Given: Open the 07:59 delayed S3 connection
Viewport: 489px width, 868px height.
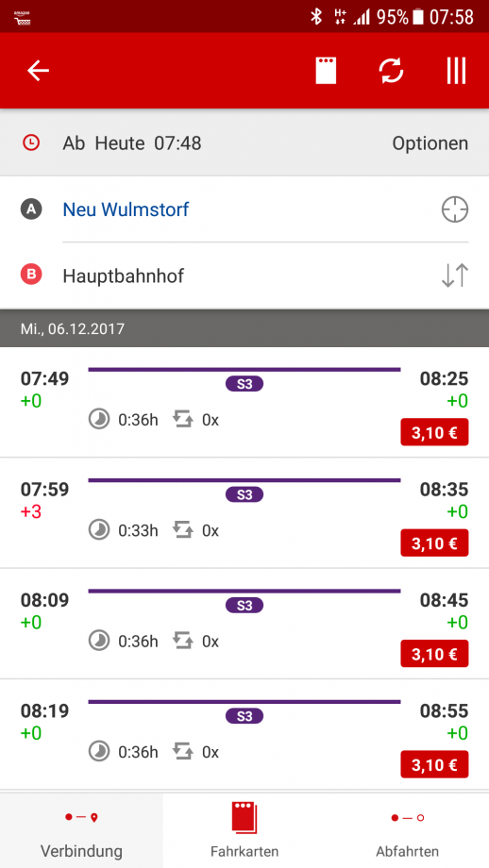Looking at the screenshot, I should click(x=244, y=512).
